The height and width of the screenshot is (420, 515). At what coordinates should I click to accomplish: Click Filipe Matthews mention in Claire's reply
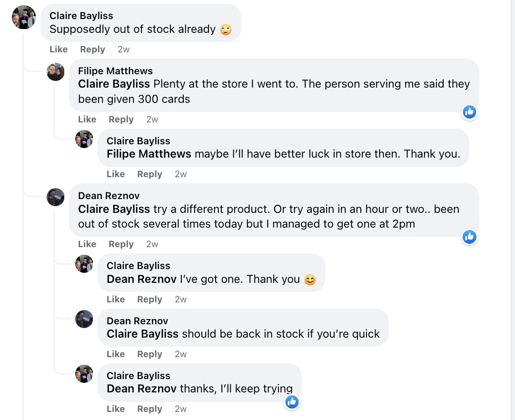[x=149, y=154]
